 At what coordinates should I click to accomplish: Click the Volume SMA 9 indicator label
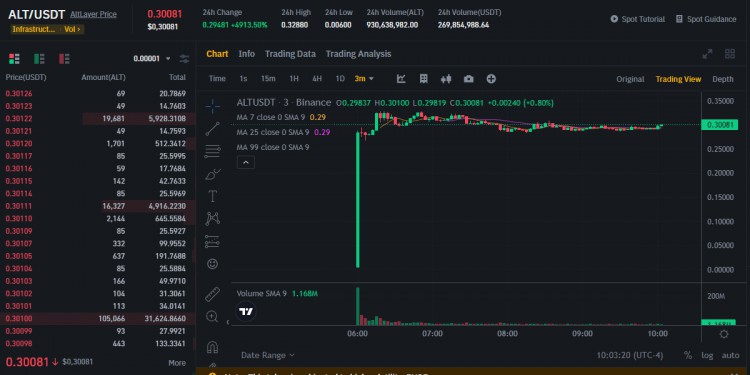262,293
